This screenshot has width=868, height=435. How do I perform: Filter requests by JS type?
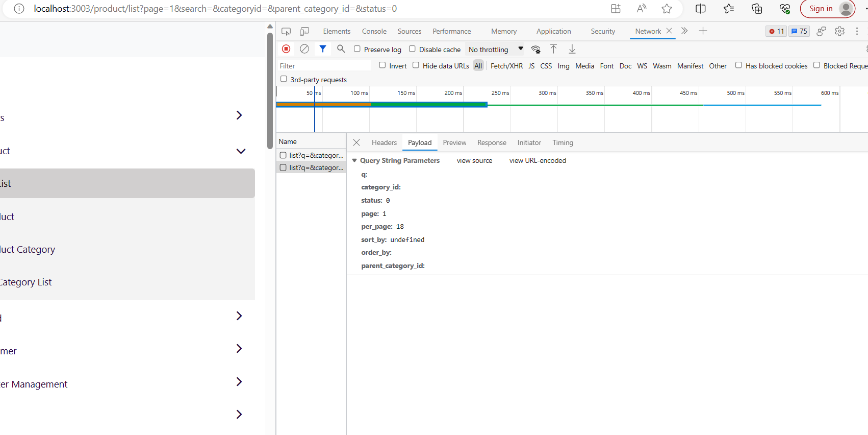point(531,66)
